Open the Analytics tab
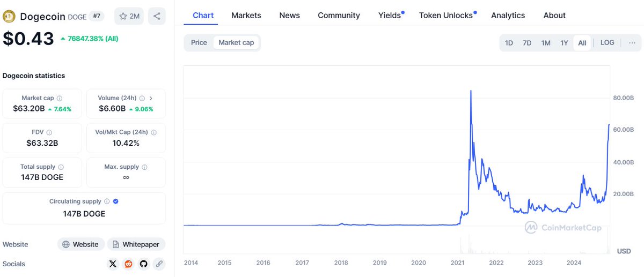This screenshot has height=277, width=644. tap(508, 16)
